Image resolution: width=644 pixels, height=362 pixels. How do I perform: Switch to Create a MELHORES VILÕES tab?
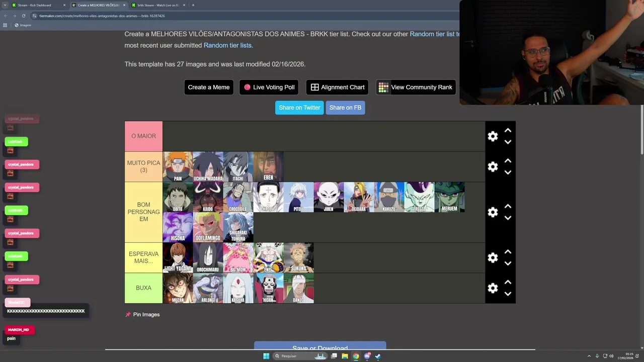(x=98, y=5)
